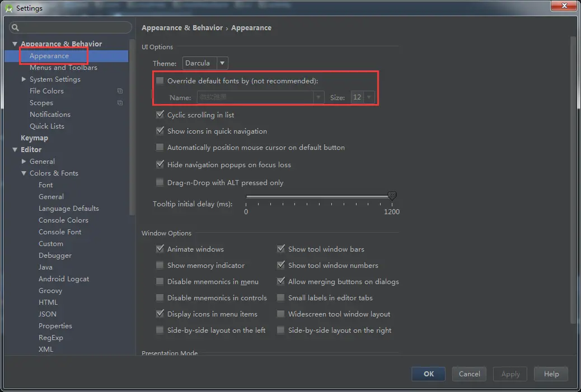
Task: Open Menus and Toolbars settings
Action: tap(63, 68)
